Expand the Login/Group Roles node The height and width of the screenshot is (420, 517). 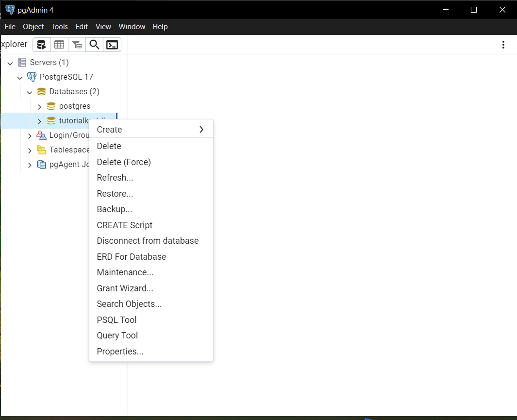point(30,135)
